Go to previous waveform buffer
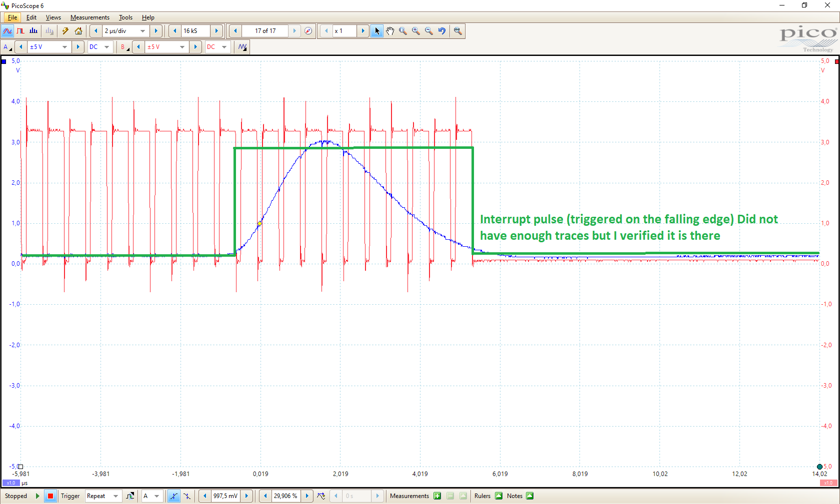The height and width of the screenshot is (504, 840). coord(235,31)
